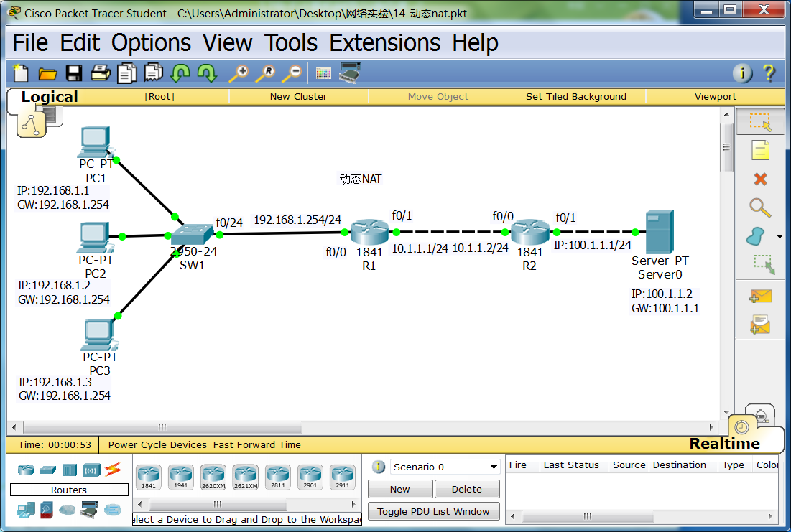This screenshot has height=532, width=791.
Task: Select the Connections lightning bolt icon
Action: (x=114, y=470)
